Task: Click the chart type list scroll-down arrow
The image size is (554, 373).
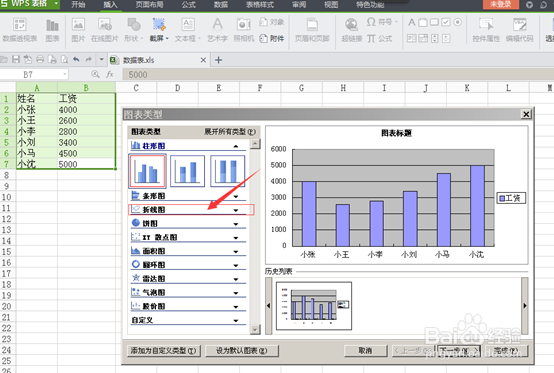Action: click(255, 330)
